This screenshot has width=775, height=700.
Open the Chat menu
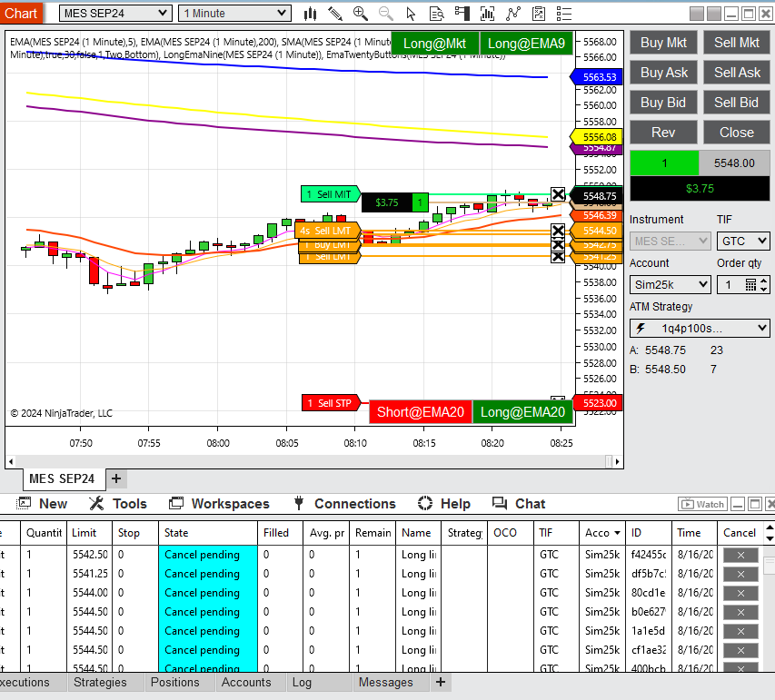[519, 503]
